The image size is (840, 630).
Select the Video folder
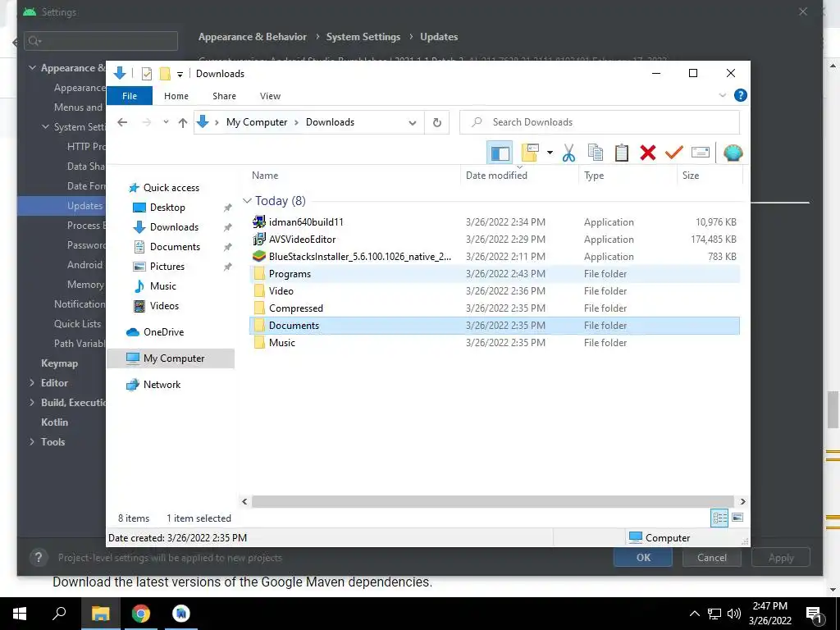point(495,291)
